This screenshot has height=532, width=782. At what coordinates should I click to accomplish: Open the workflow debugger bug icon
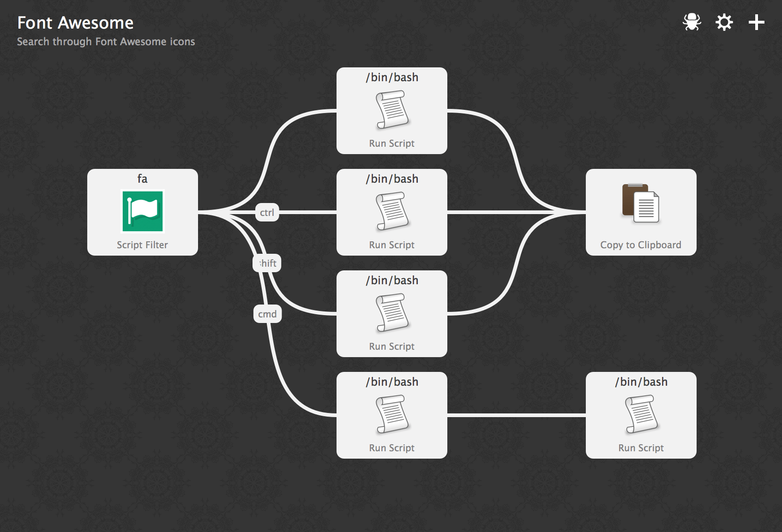point(692,22)
